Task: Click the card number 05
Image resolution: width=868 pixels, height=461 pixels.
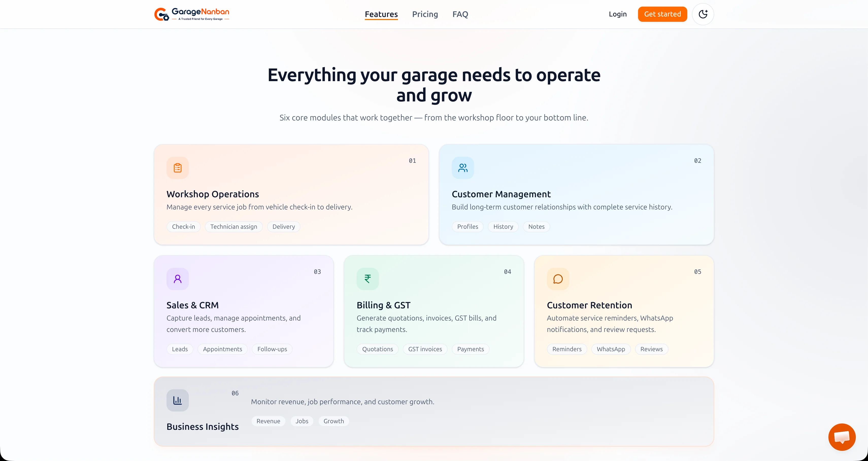Action: (697, 272)
